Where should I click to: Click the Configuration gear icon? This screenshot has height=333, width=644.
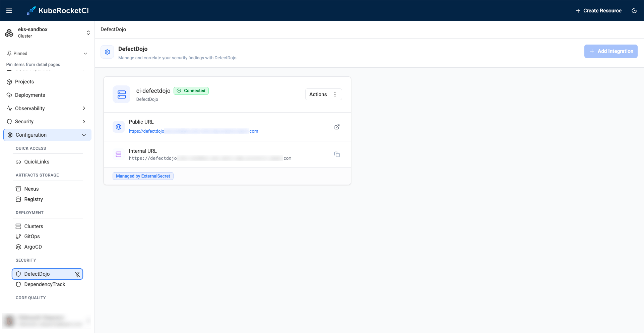(10, 135)
